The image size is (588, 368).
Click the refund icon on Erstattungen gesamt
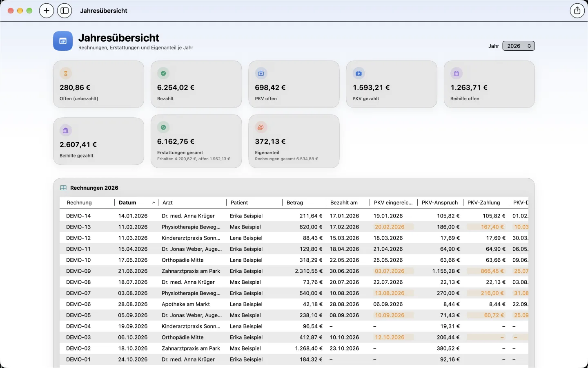[x=163, y=127]
